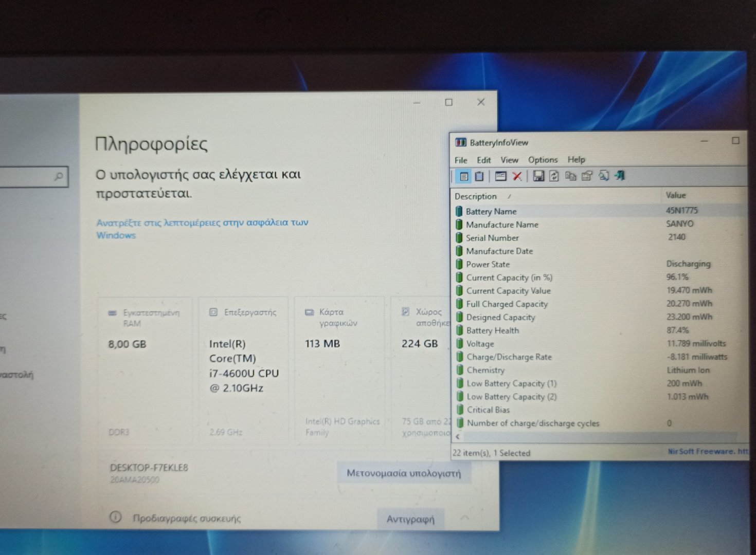Click the 8,00 GB RAM value
The width and height of the screenshot is (756, 555).
pyautogui.click(x=127, y=344)
